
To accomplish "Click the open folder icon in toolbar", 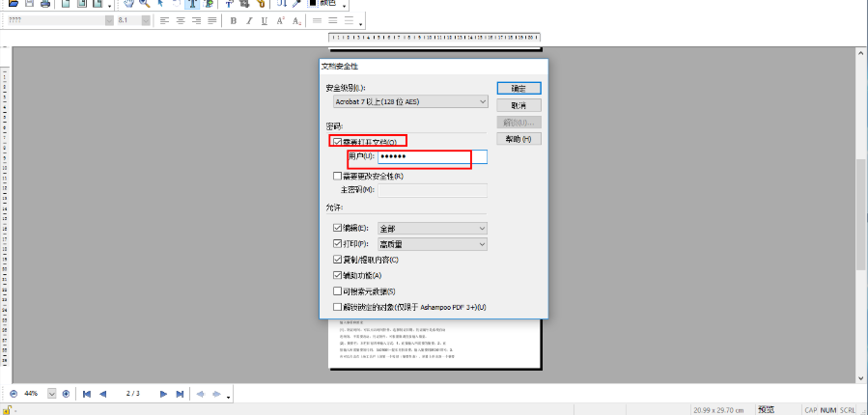I will pyautogui.click(x=14, y=3).
